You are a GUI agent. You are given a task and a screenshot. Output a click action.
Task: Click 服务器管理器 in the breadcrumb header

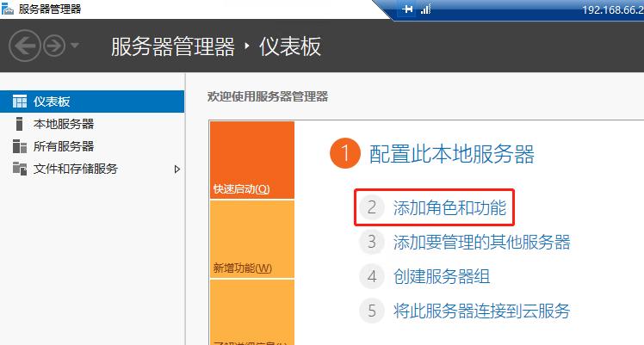tap(172, 46)
